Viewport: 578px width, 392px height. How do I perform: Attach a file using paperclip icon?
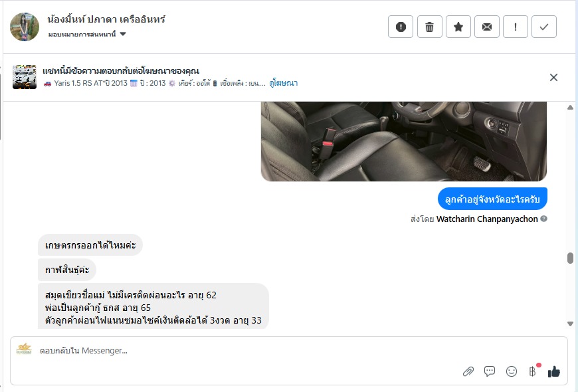[468, 371]
